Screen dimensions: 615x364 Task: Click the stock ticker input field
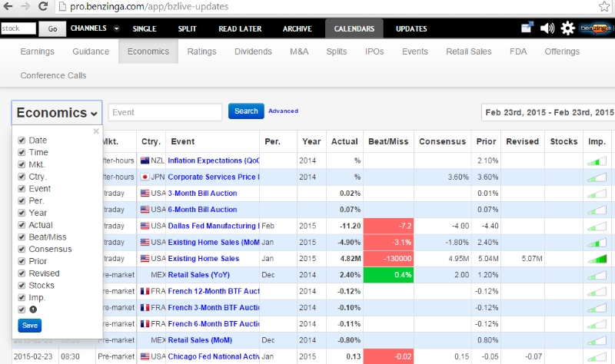click(18, 28)
